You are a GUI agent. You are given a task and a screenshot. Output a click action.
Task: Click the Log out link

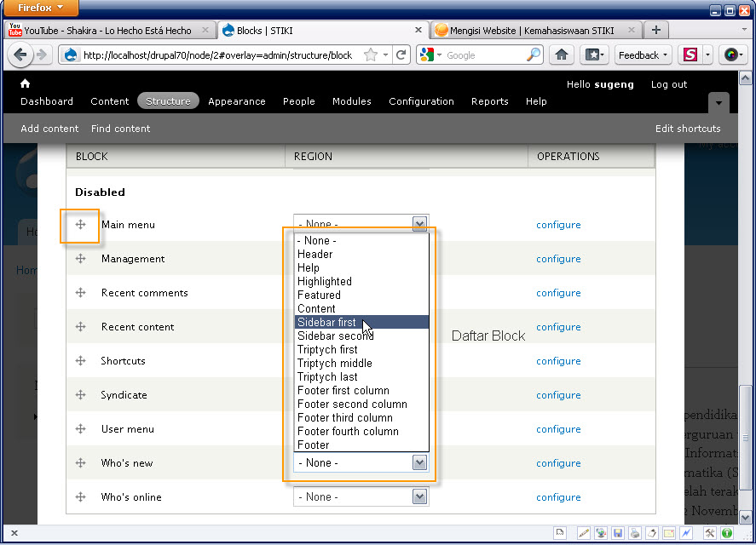pyautogui.click(x=668, y=84)
